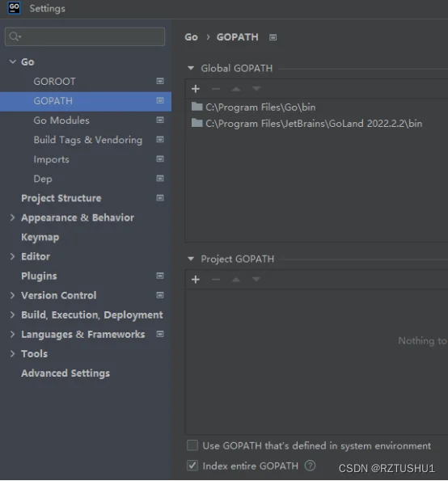Click the move up arrow in Project GOPATH toolbar
The image size is (448, 481).
(x=235, y=280)
